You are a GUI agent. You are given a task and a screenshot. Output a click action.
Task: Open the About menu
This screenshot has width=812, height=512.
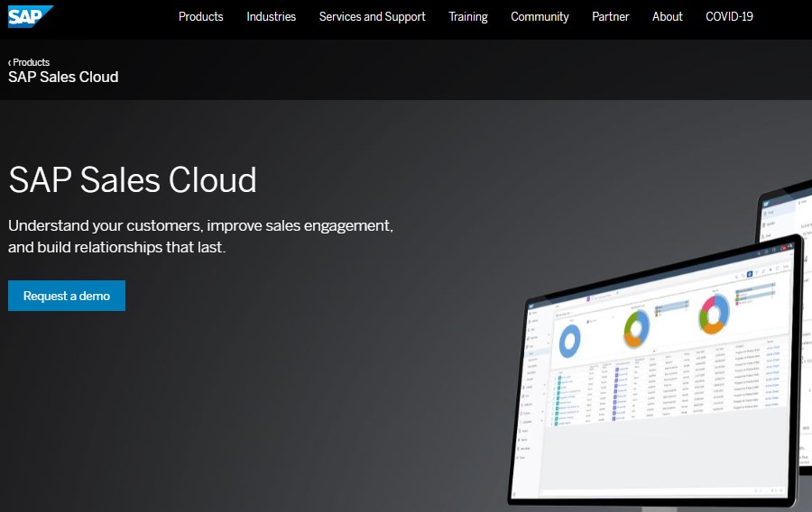[x=668, y=16]
